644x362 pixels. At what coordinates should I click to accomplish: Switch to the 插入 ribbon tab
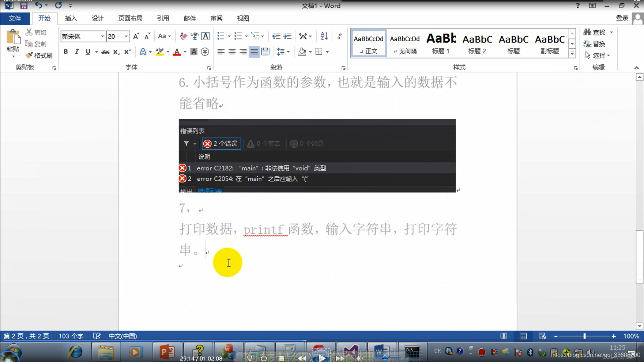point(71,18)
